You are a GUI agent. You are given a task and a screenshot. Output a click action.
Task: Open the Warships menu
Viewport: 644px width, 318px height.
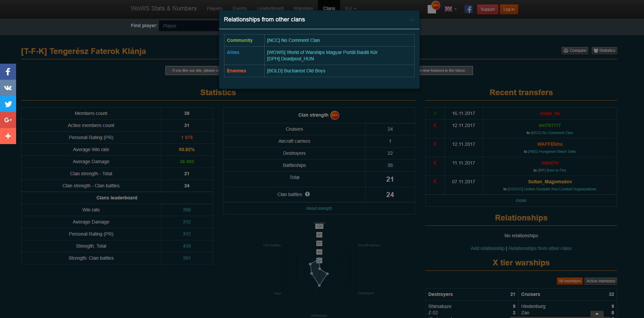(x=303, y=8)
